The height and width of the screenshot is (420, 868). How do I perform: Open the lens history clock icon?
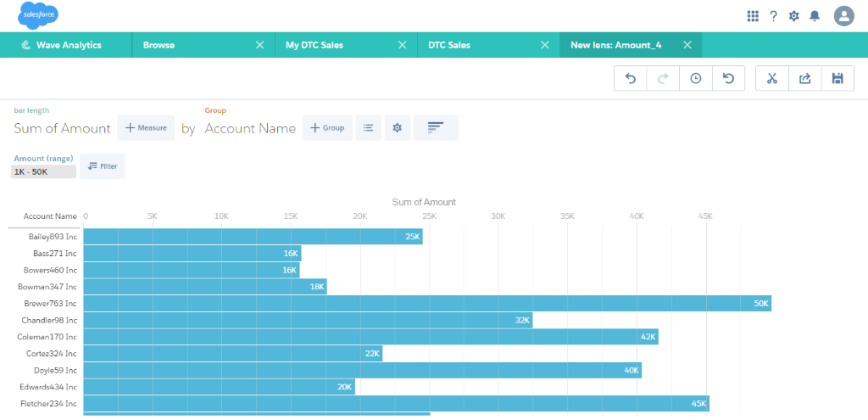point(696,79)
